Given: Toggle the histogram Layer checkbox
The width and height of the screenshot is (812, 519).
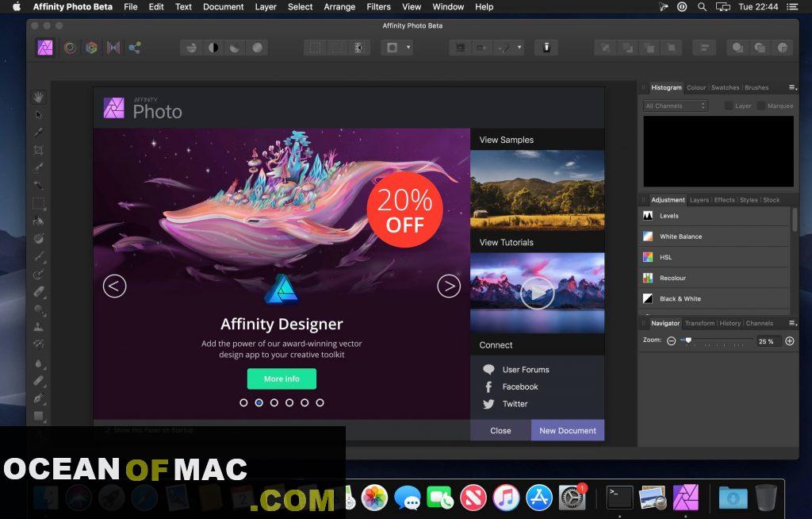Looking at the screenshot, I should (x=728, y=106).
